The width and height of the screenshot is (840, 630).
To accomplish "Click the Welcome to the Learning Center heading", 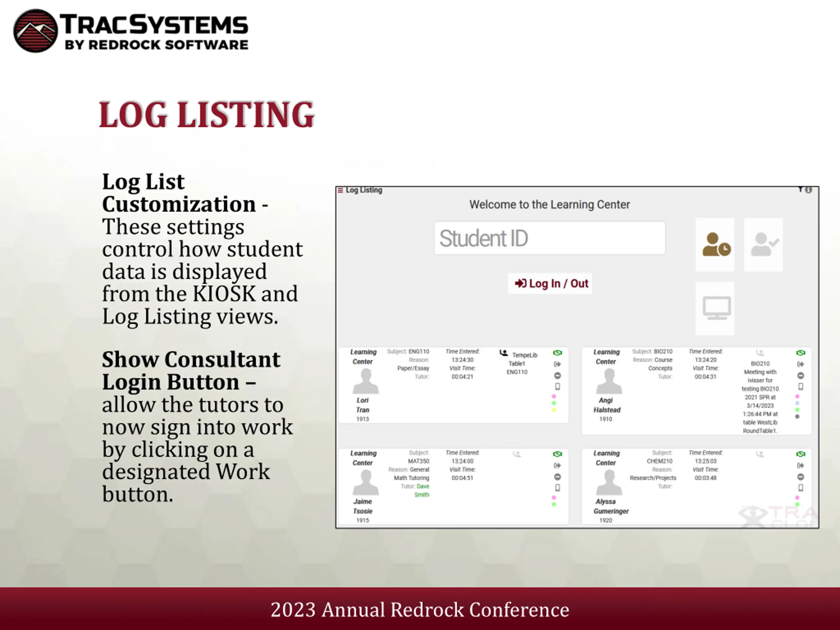I will 550,205.
